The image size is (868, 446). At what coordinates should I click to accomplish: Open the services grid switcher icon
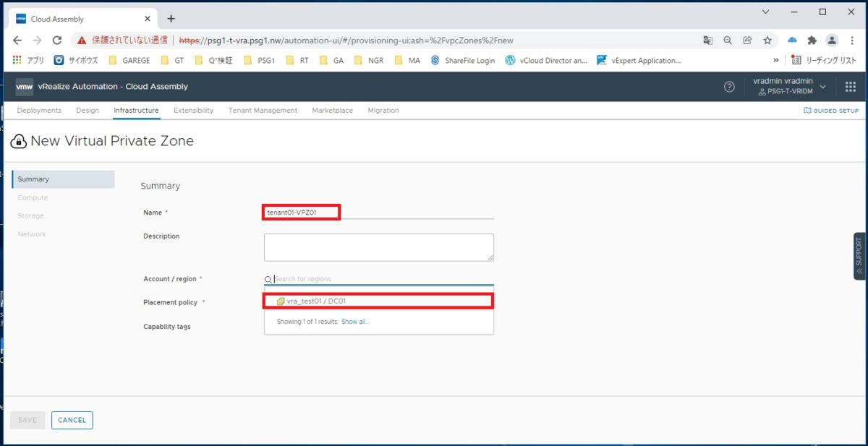851,87
